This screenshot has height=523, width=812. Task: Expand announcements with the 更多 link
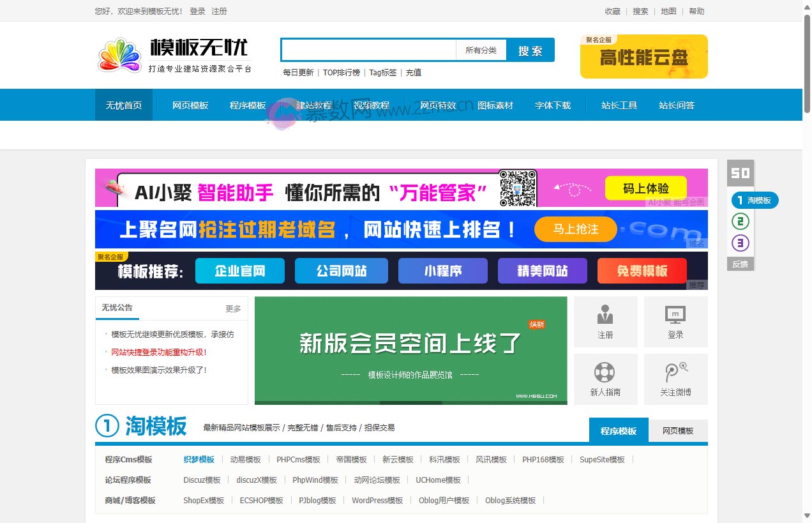233,308
